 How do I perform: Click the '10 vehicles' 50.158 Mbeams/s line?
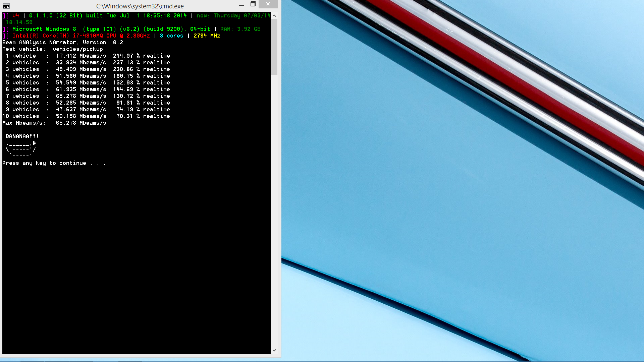pos(86,116)
